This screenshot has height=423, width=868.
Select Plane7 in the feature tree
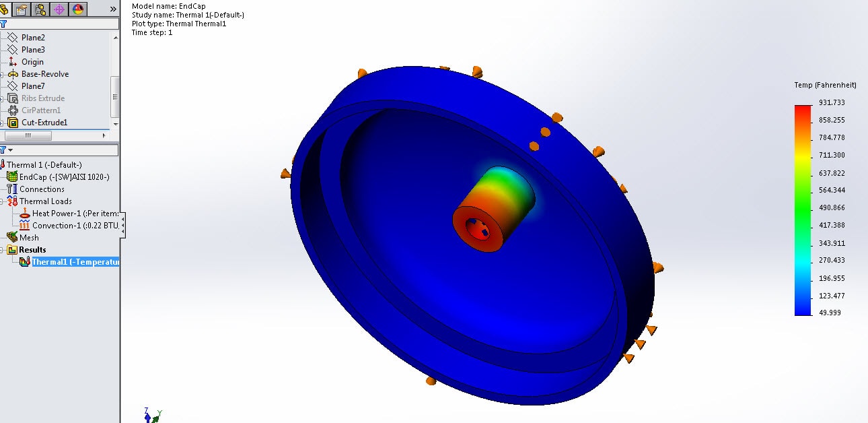33,86
